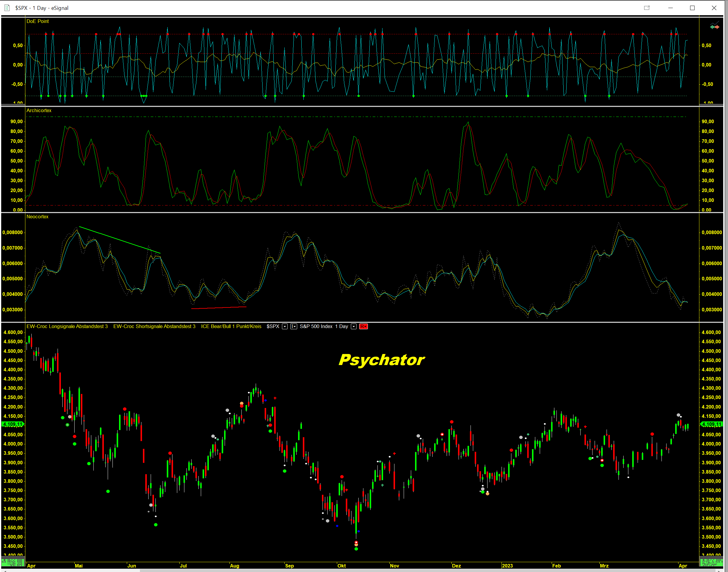
Task: Open the $SPX symbol dropdown arrow
Action: [x=285, y=327]
